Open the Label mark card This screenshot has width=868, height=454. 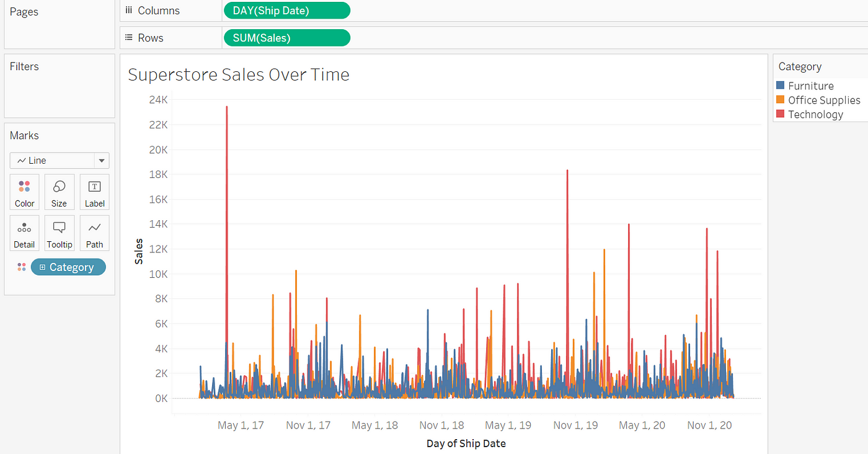(95, 192)
